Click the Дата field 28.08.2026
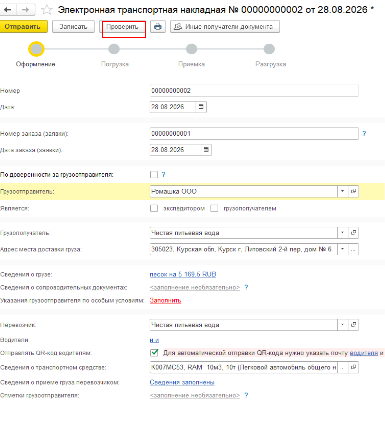The height and width of the screenshot is (435, 385). click(173, 107)
